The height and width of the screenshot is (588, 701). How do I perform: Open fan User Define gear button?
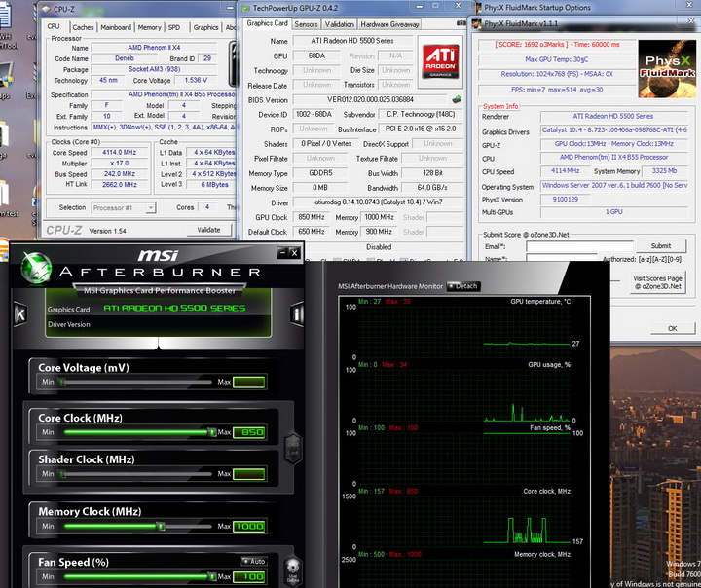(x=293, y=571)
